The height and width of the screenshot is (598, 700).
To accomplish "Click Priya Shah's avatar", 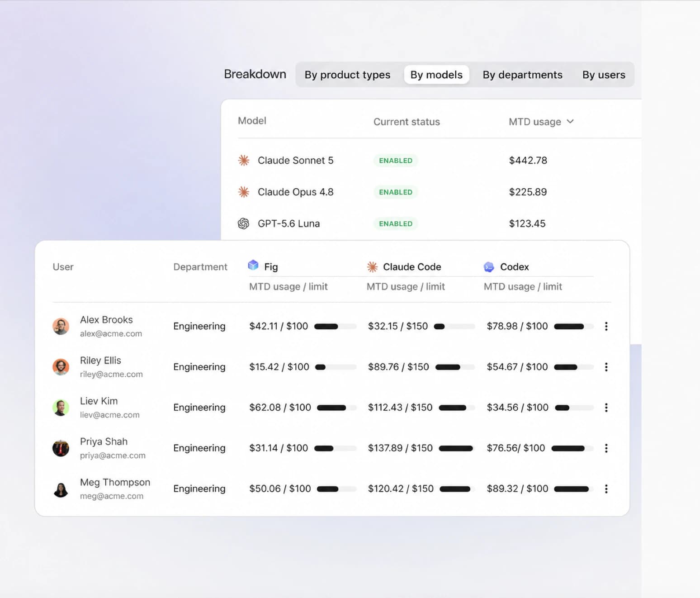I will tap(61, 448).
